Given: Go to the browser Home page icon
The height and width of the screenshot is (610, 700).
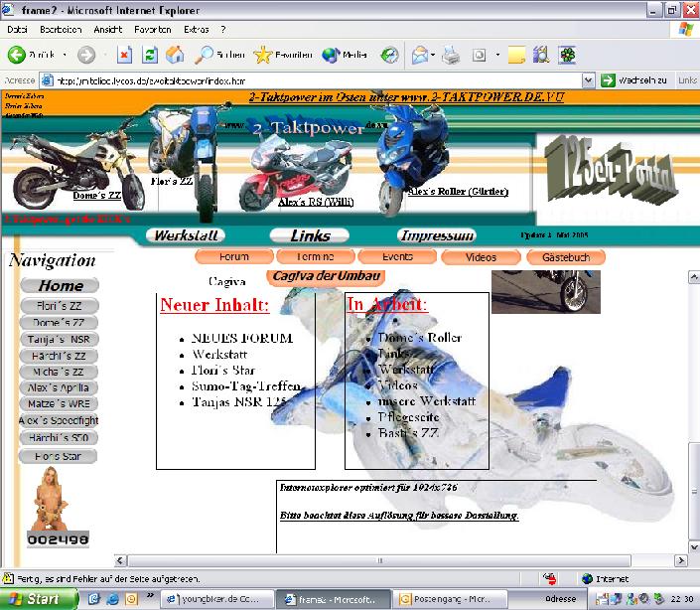Looking at the screenshot, I should pyautogui.click(x=175, y=55).
